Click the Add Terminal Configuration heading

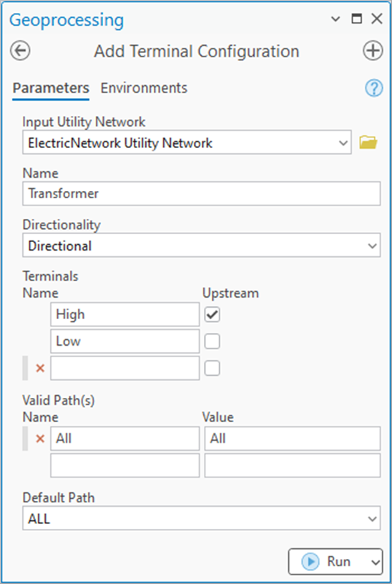[197, 52]
